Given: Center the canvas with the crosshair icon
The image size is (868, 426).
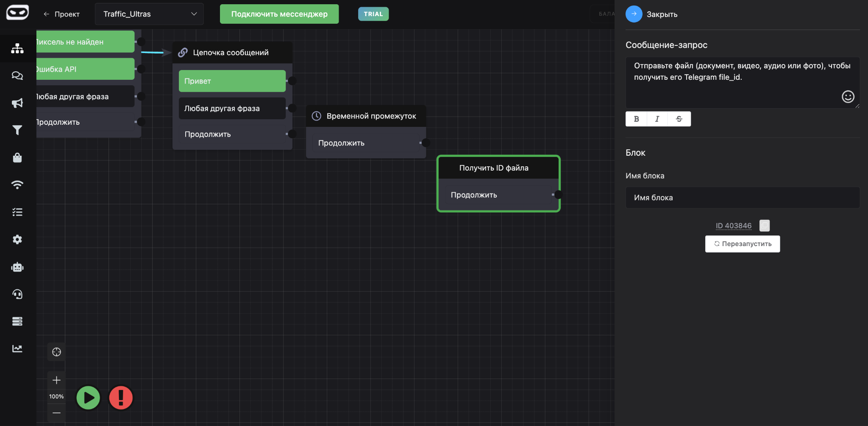Looking at the screenshot, I should [56, 352].
